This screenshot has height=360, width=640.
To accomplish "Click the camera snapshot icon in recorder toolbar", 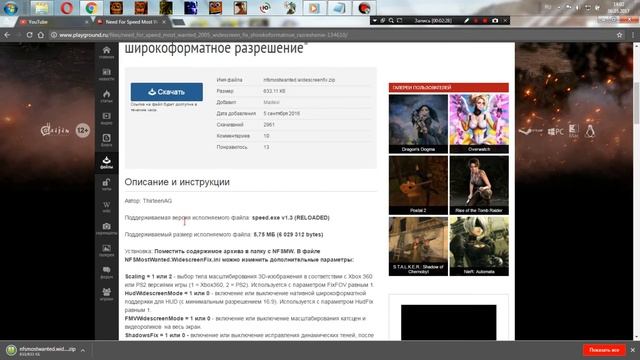I will click(x=495, y=20).
